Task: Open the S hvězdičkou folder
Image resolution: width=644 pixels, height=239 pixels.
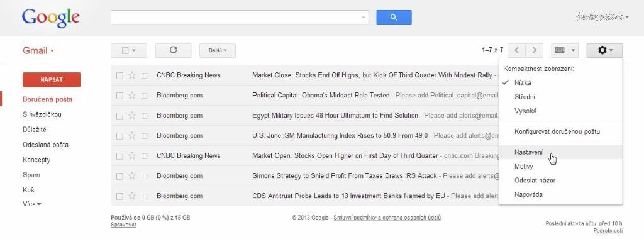Action: (x=42, y=114)
